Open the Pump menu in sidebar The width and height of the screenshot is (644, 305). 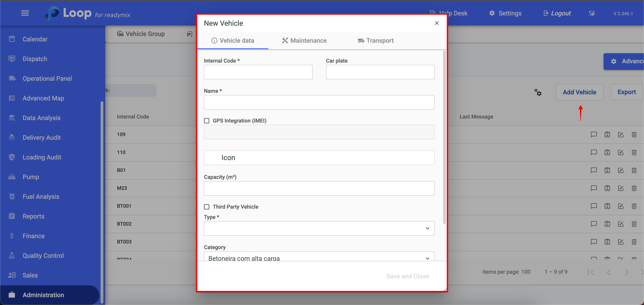[31, 177]
